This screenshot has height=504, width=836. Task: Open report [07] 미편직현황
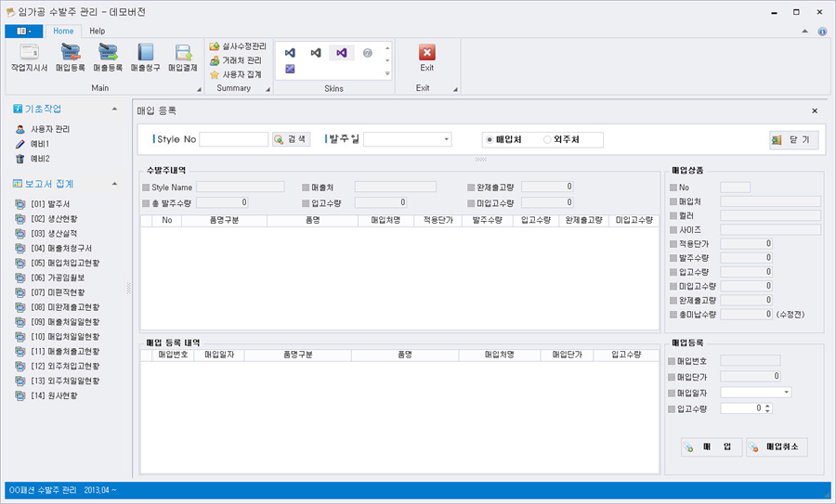[50, 292]
